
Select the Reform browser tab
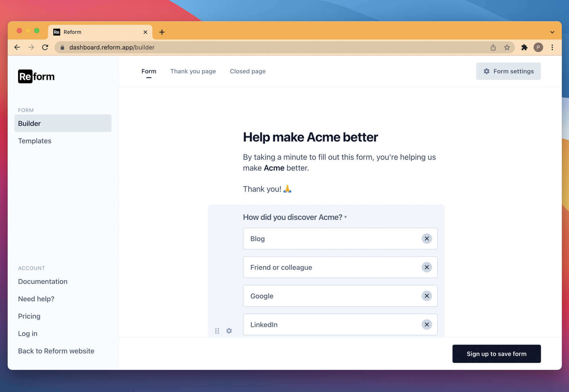point(100,32)
